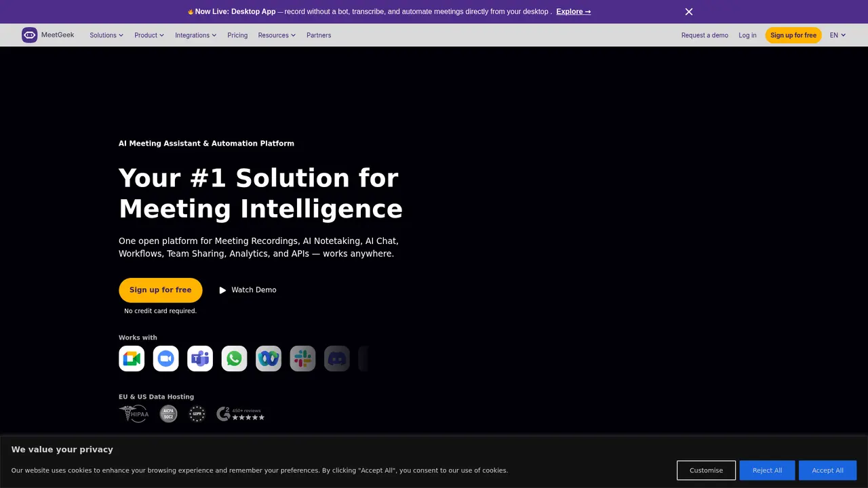The image size is (868, 488).
Task: Follow the Explore link in the banner
Action: coord(574,12)
